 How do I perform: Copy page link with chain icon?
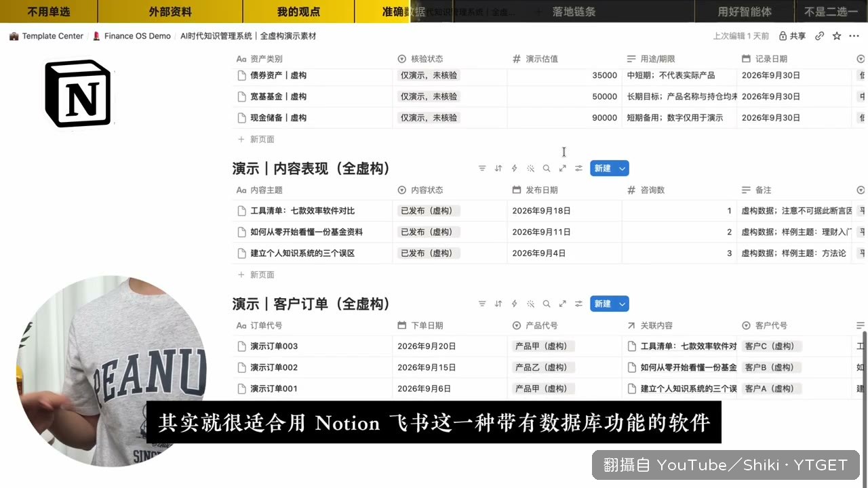(x=820, y=36)
